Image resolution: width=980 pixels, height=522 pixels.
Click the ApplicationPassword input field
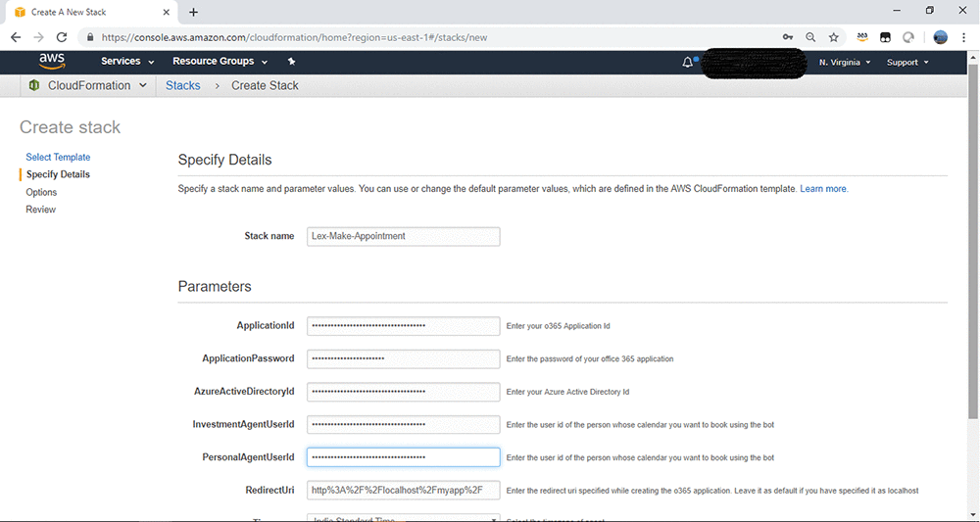click(x=403, y=358)
